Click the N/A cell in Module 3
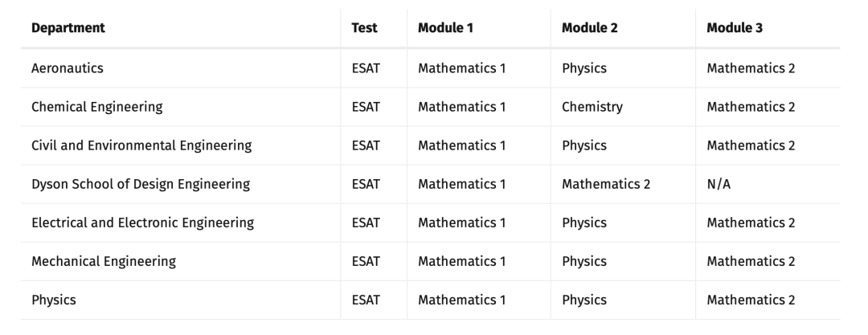This screenshot has width=868, height=335. point(719,184)
